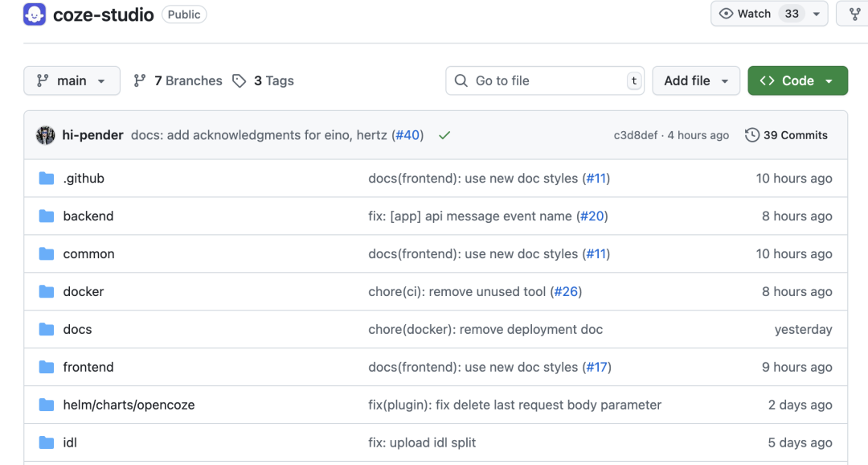Screen dimensions: 868x465
Task: View the 7 Branches list
Action: click(178, 80)
